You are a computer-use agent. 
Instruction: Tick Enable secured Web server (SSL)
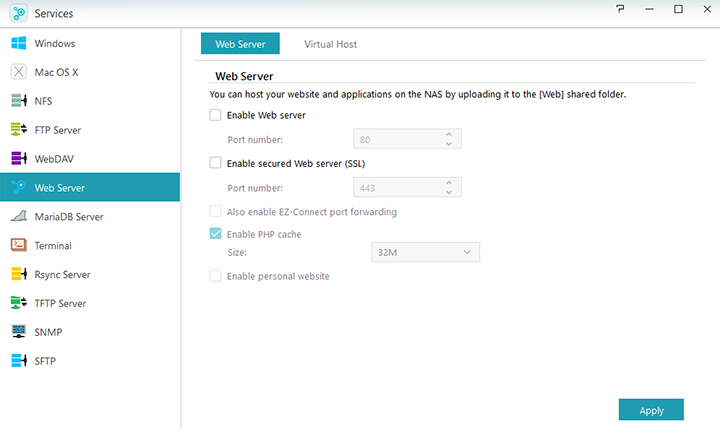(215, 163)
